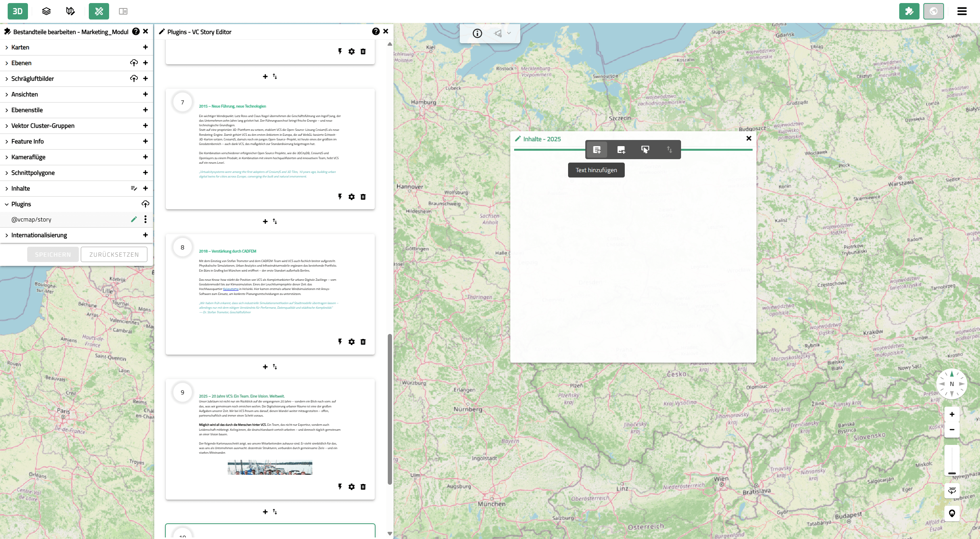Image resolution: width=980 pixels, height=539 pixels.
Task: Open the heading '2015 – Neue Führung, neue Technologien'
Action: point(232,106)
